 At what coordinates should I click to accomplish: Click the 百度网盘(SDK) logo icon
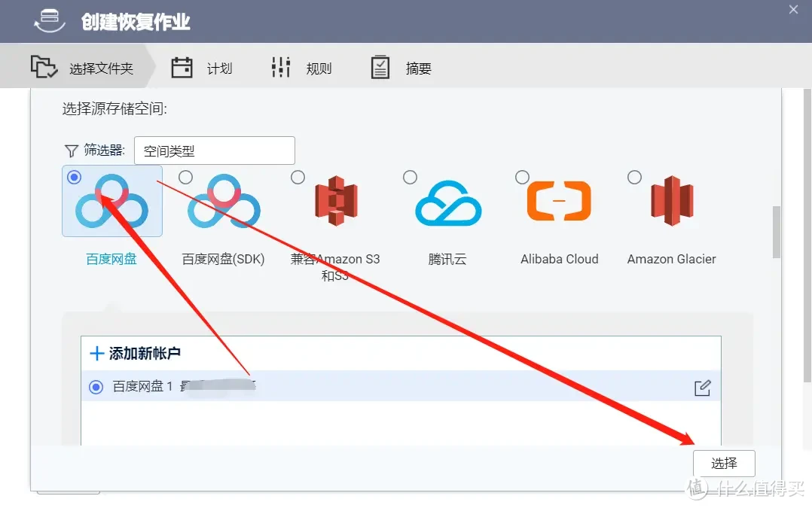224,201
